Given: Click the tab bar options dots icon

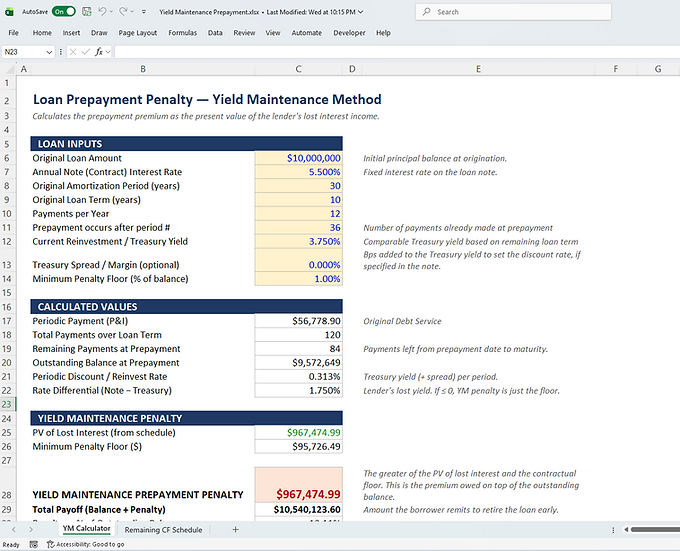Looking at the screenshot, I should [613, 530].
